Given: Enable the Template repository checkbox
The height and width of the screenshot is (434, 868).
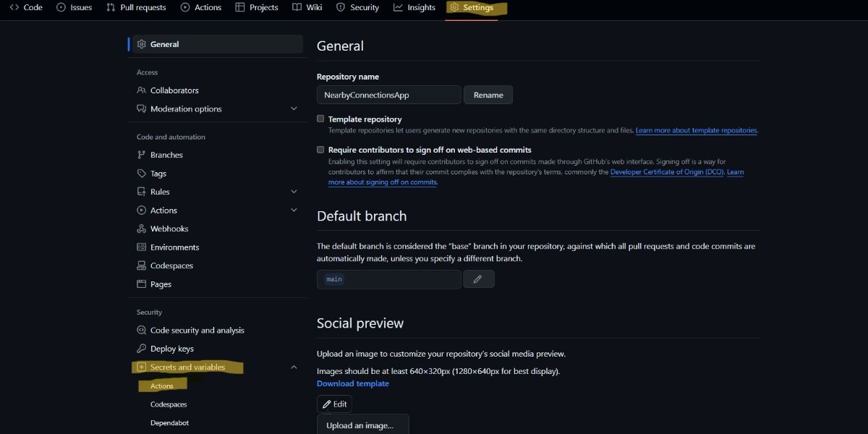Looking at the screenshot, I should [x=320, y=119].
